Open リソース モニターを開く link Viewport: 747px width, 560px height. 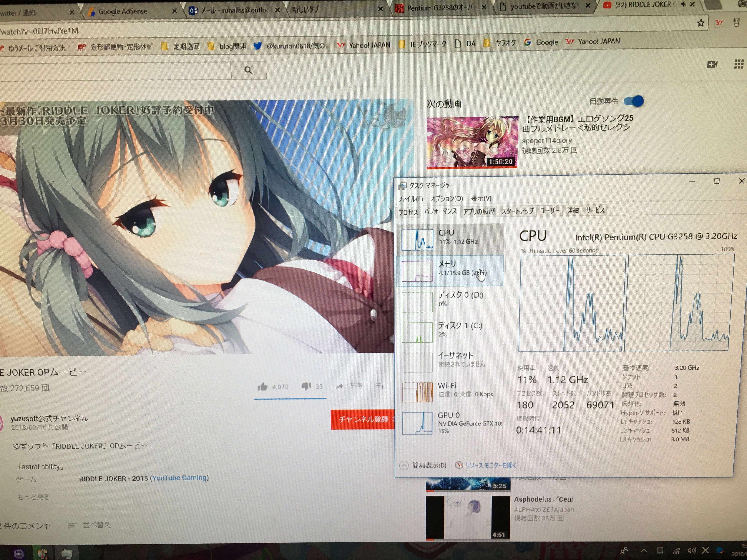point(486,466)
